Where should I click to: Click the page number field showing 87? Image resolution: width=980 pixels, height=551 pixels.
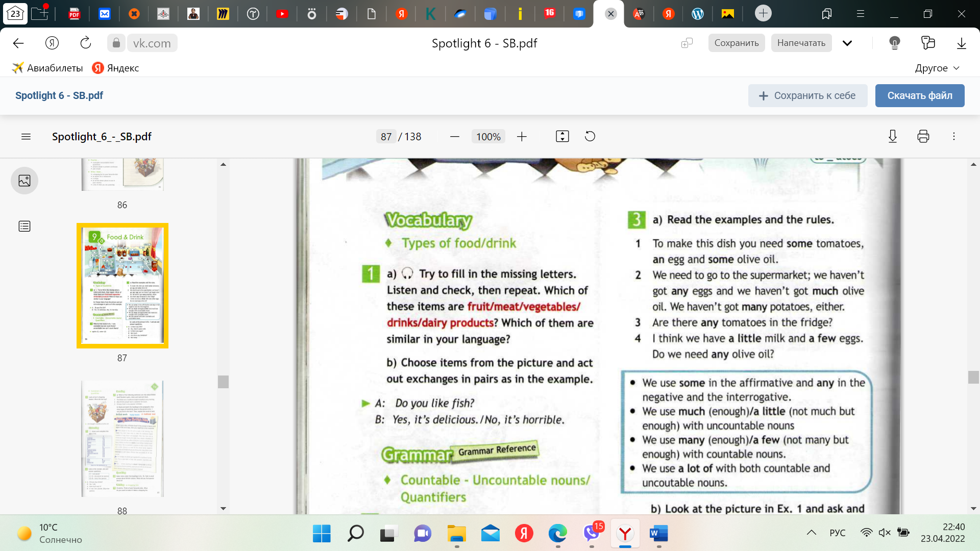(386, 137)
